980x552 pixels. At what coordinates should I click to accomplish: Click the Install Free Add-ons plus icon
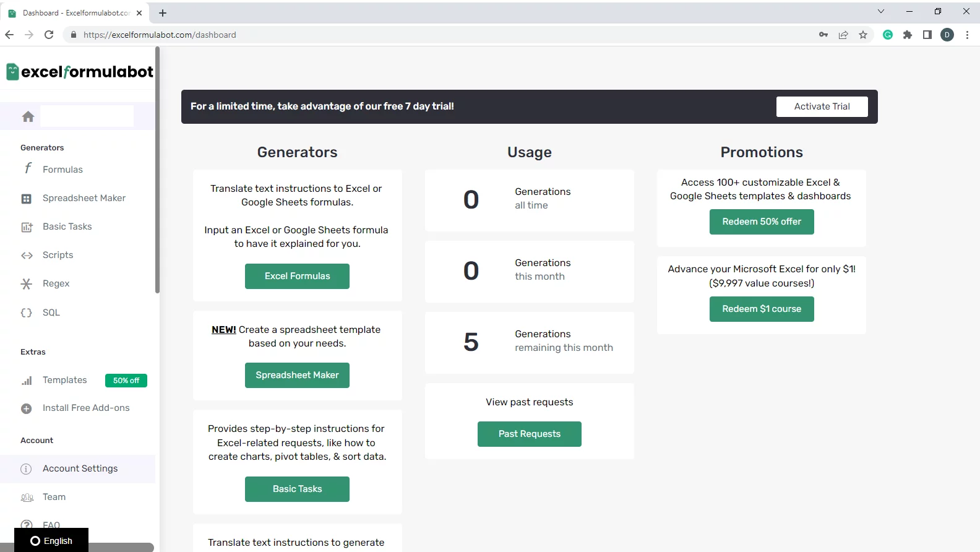click(27, 408)
